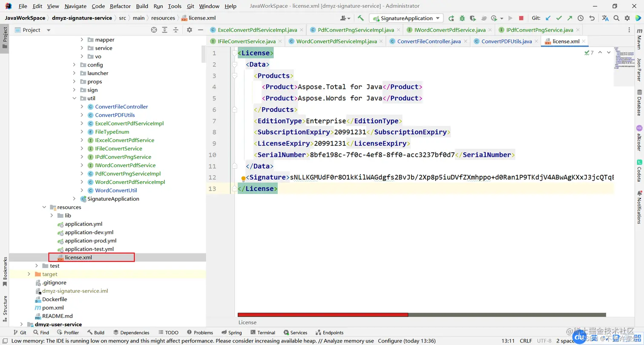Image resolution: width=644 pixels, height=345 pixels.
Task: Click Collapse All in Project panel
Action: point(175,30)
